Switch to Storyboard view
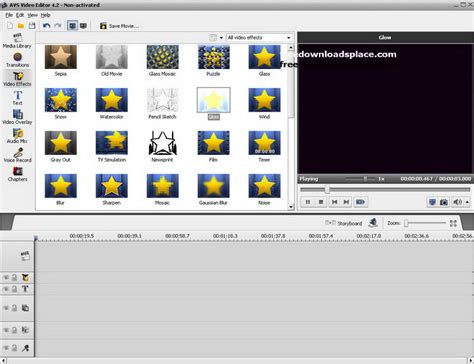This screenshot has height=364, width=474. coord(343,223)
